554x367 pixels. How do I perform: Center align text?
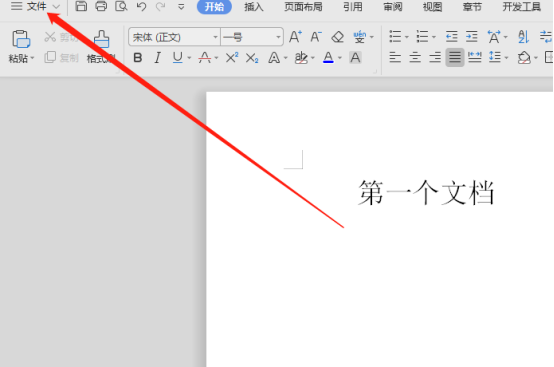tap(415, 57)
